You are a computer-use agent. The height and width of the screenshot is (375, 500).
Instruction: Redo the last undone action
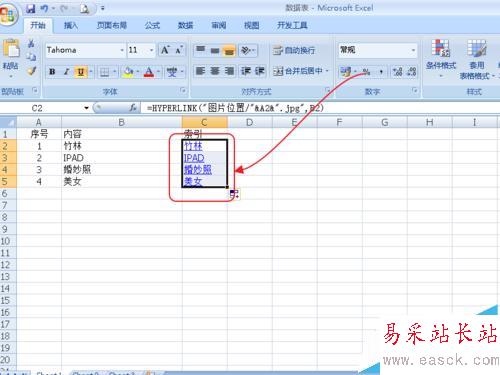[64, 8]
